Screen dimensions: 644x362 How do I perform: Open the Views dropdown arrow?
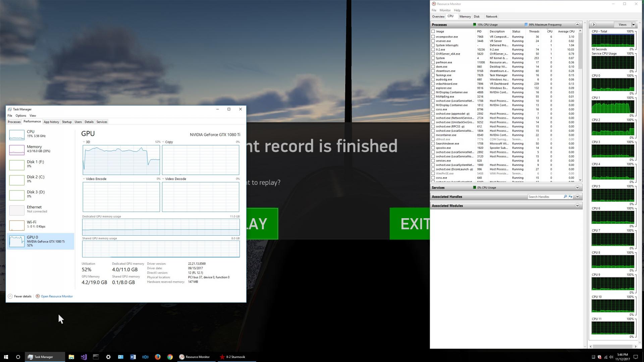pyautogui.click(x=633, y=24)
